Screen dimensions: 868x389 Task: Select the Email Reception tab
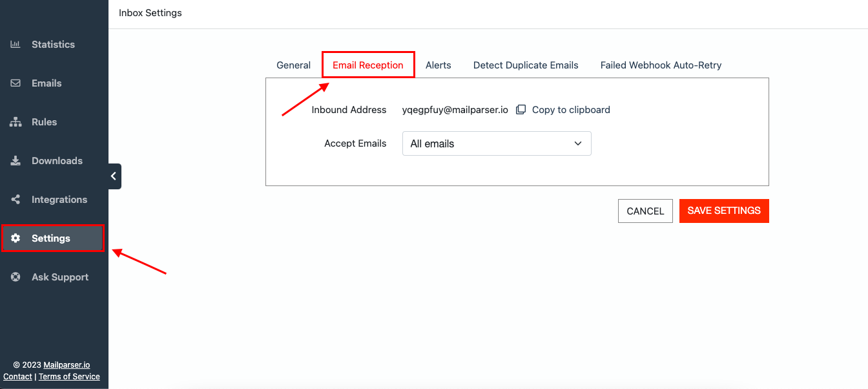tap(368, 65)
